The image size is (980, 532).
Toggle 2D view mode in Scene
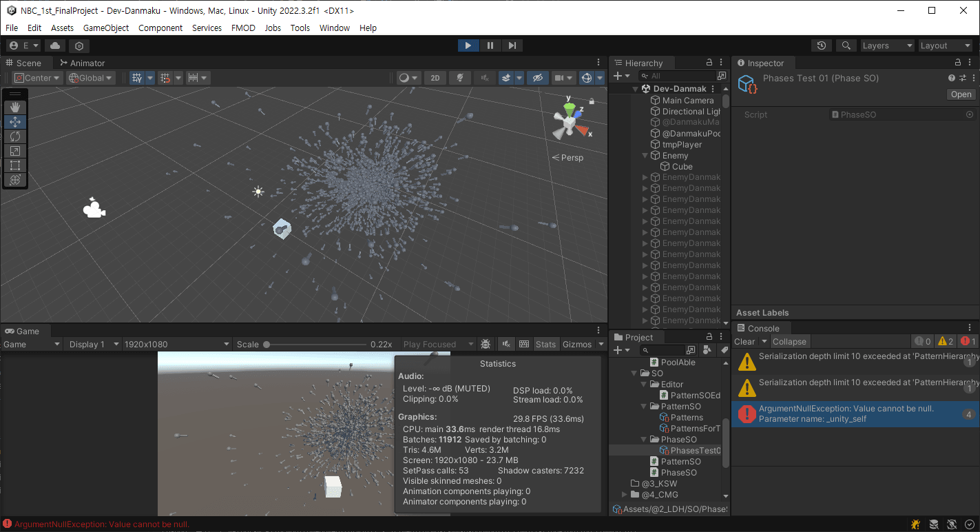435,78
